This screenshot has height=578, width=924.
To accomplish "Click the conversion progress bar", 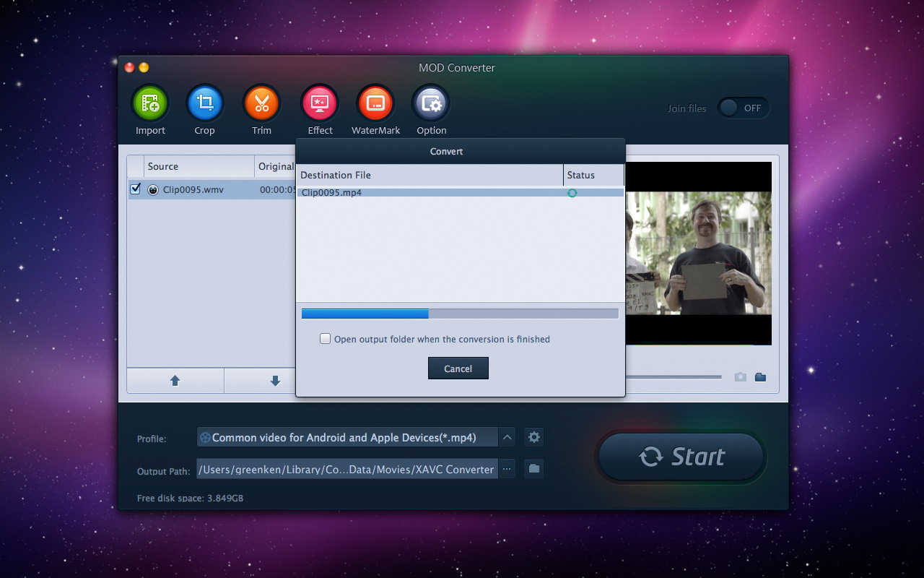I will 459,313.
